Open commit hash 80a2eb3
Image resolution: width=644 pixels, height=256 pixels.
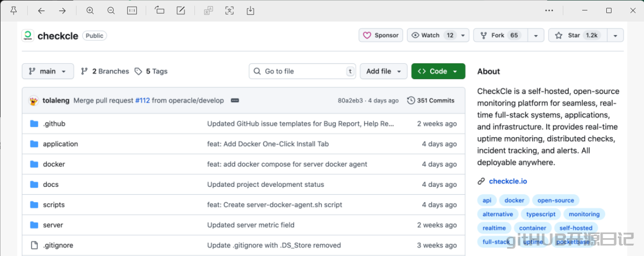(350, 101)
